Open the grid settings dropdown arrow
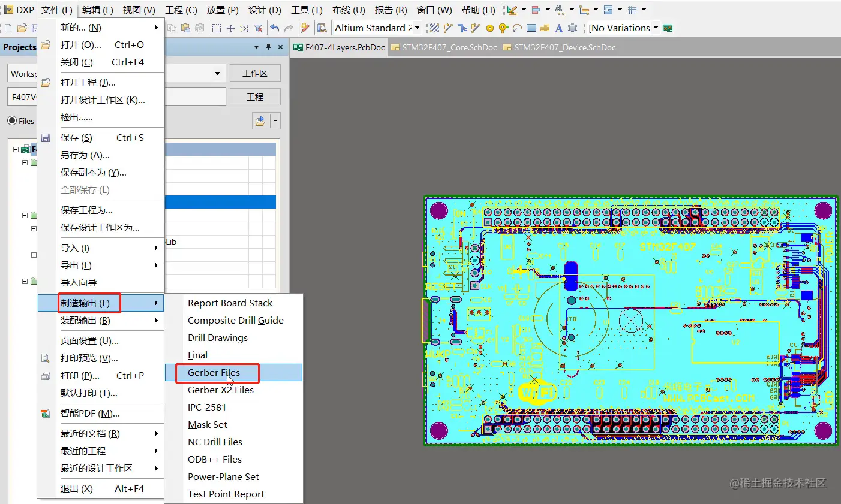The height and width of the screenshot is (504, 841). [644, 10]
